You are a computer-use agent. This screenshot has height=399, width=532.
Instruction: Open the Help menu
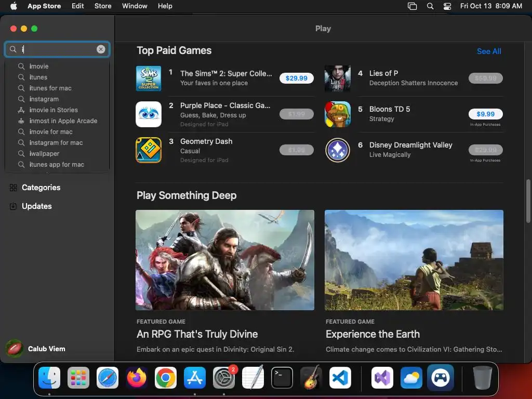pos(165,6)
